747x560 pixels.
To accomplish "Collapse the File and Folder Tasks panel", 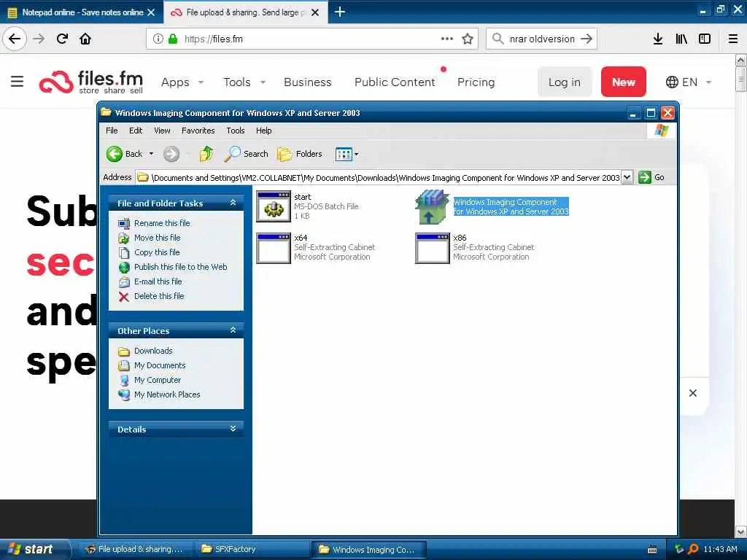I will pyautogui.click(x=233, y=203).
